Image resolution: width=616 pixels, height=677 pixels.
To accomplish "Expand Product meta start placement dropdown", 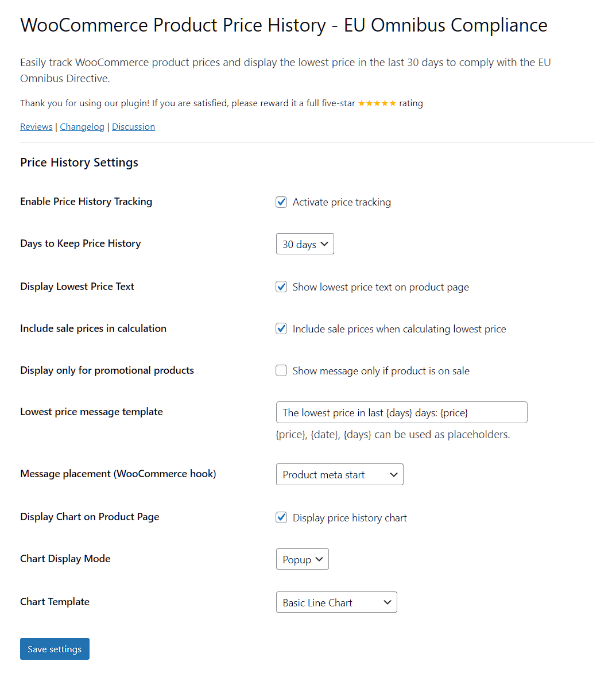I will coord(339,475).
